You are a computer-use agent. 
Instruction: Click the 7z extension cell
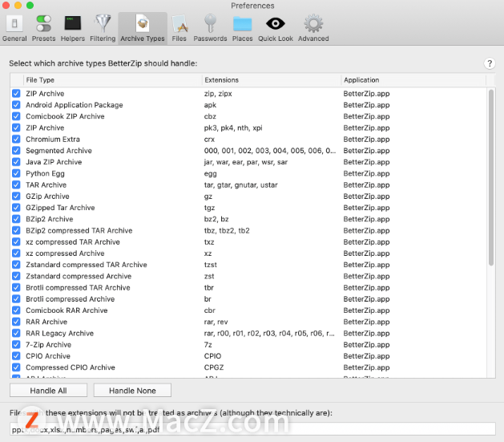208,344
